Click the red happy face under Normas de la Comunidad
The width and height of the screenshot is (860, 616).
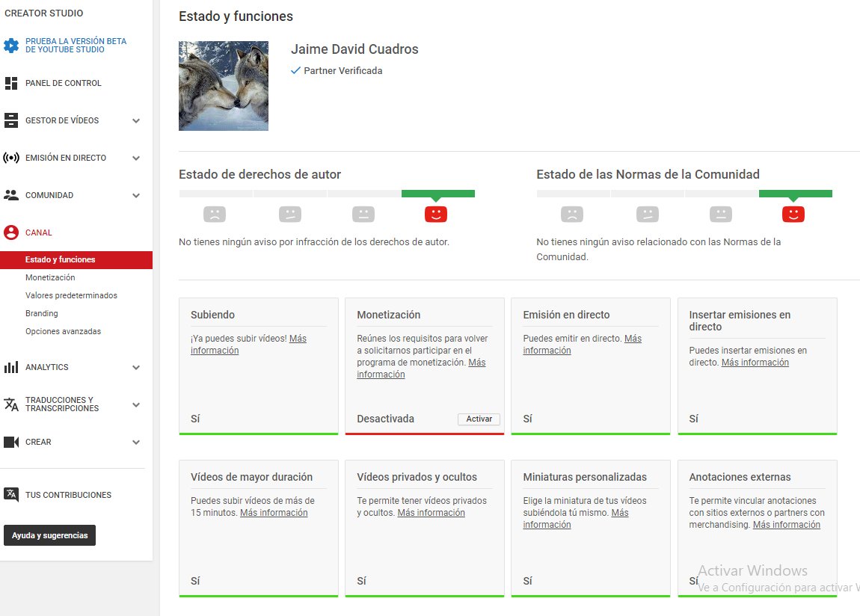tap(793, 215)
